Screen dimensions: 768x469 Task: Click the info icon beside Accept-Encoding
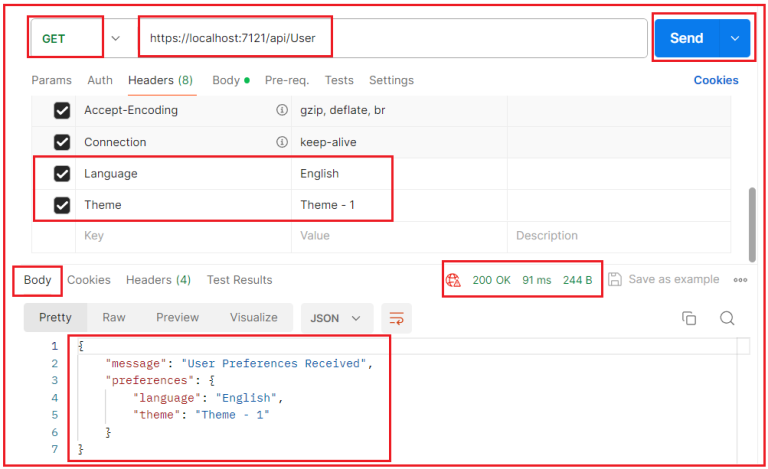(281, 110)
